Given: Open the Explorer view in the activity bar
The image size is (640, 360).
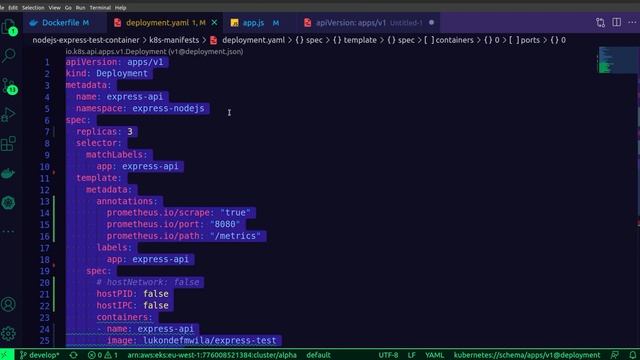Looking at the screenshot, I should [x=8, y=27].
